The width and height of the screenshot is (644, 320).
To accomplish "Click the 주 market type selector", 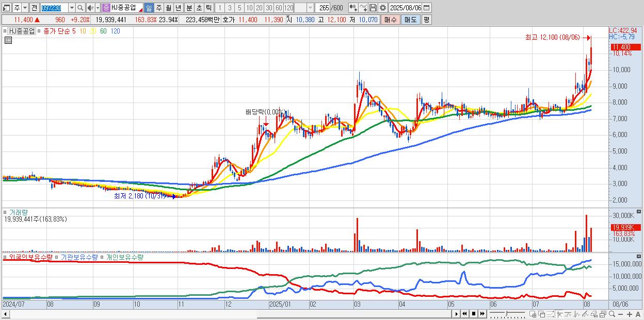I will click(x=17, y=8).
